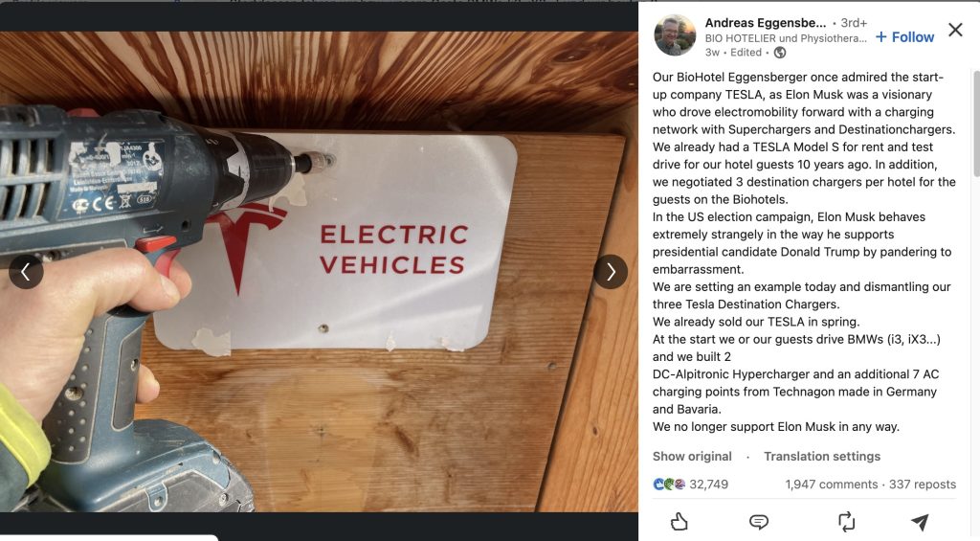Click the send paper plane icon
Image resolution: width=980 pixels, height=541 pixels.
point(920,522)
